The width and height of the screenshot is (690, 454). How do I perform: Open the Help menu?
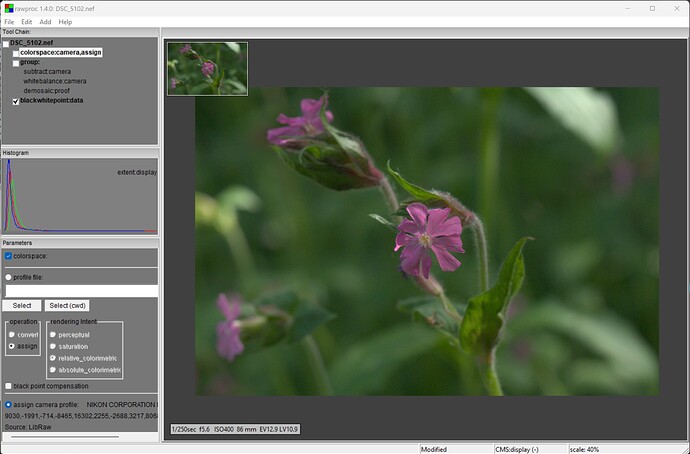(x=65, y=22)
